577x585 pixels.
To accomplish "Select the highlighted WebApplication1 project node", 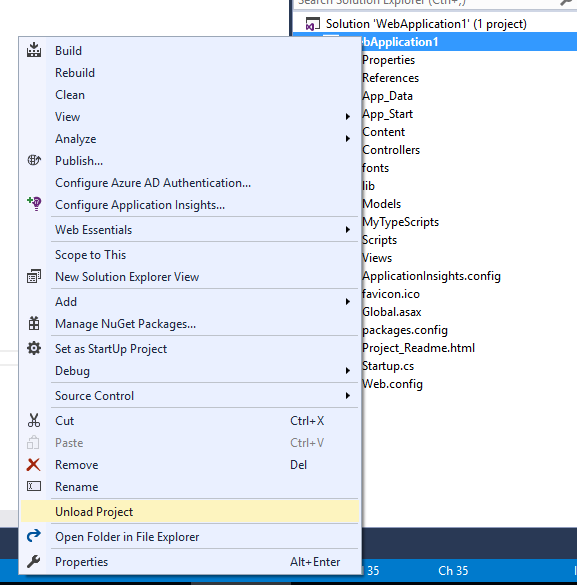I will tap(468, 42).
